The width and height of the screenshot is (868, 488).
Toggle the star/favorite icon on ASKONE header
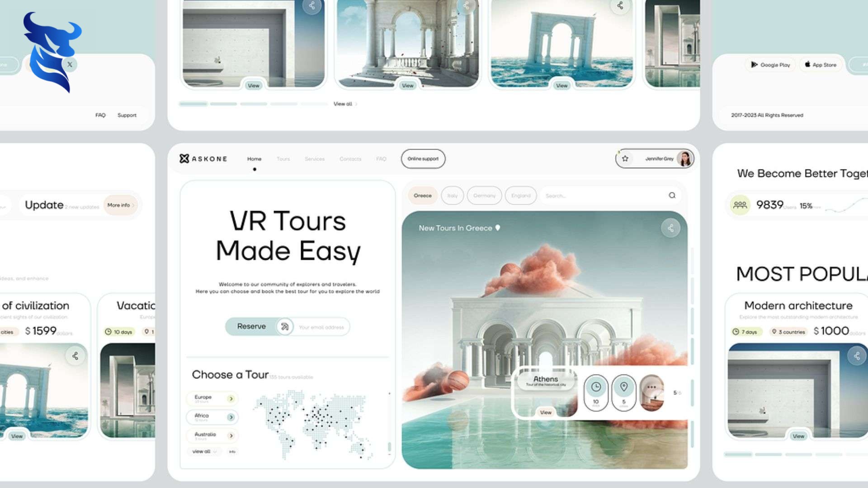pyautogui.click(x=624, y=159)
